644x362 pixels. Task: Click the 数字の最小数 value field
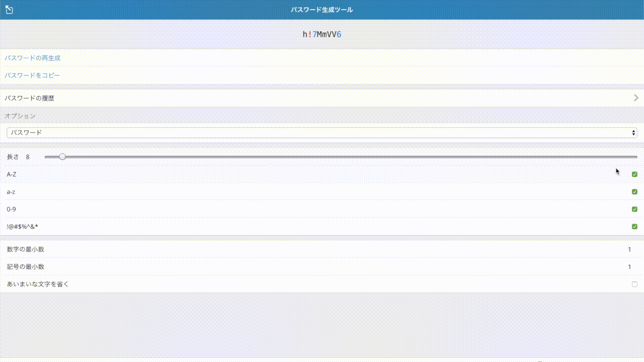629,249
